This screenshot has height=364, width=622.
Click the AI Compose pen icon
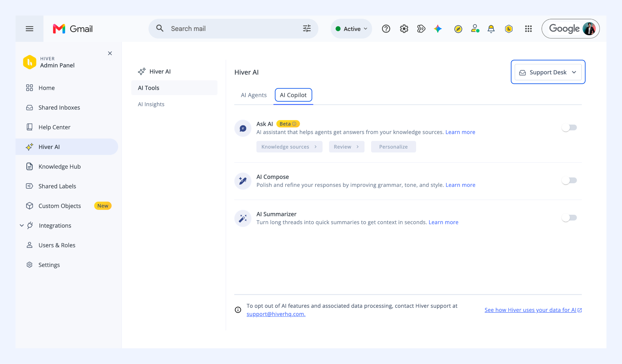click(243, 181)
